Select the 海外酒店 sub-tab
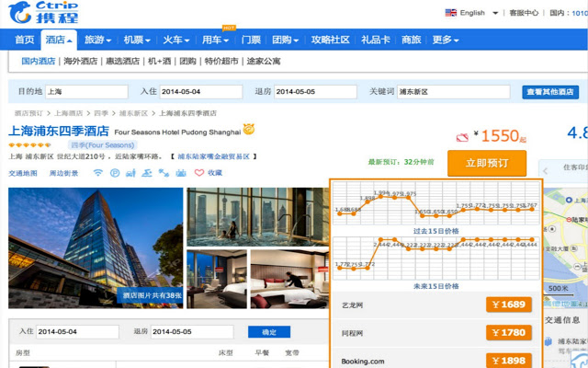This screenshot has height=368, width=588. [x=80, y=62]
